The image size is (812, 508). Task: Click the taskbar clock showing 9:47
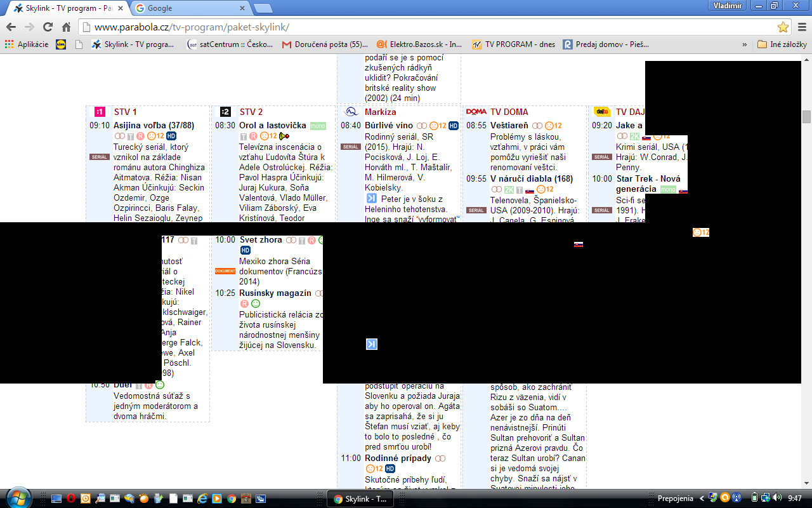(x=795, y=498)
